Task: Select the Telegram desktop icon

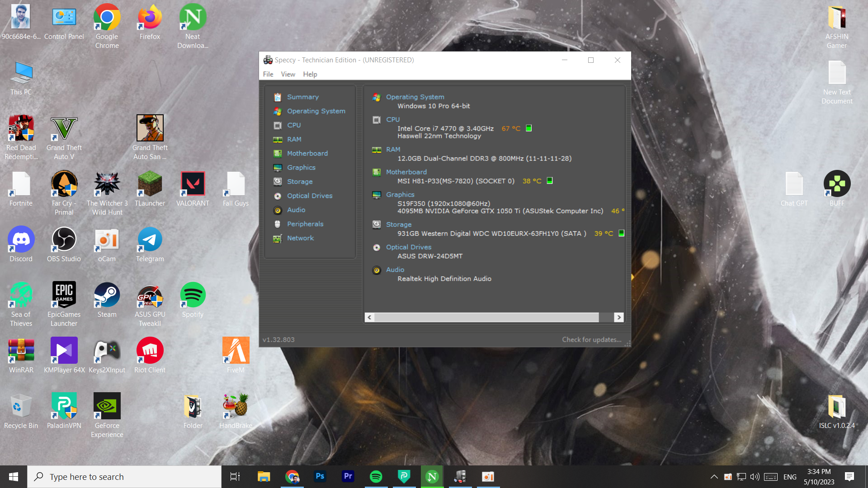Action: pos(150,244)
